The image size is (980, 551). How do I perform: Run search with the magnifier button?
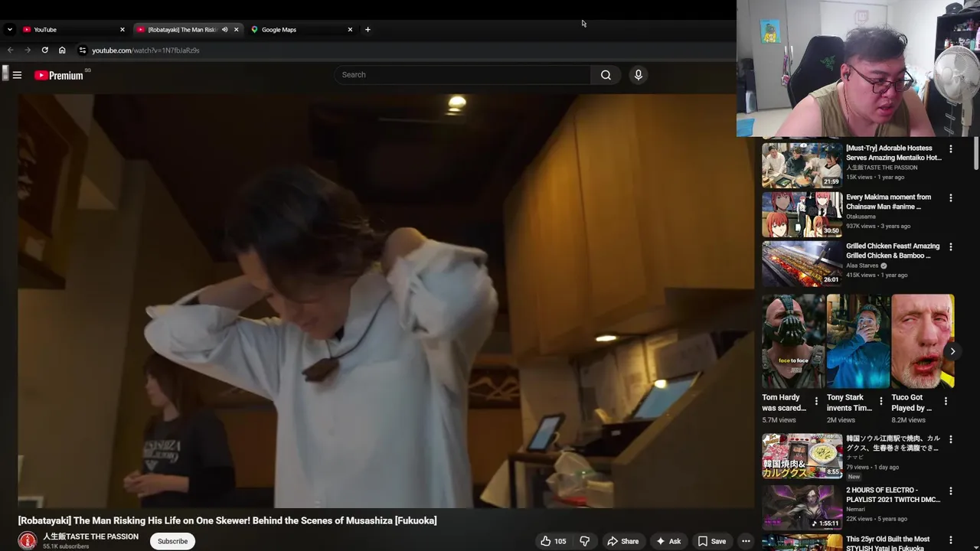[x=606, y=75]
